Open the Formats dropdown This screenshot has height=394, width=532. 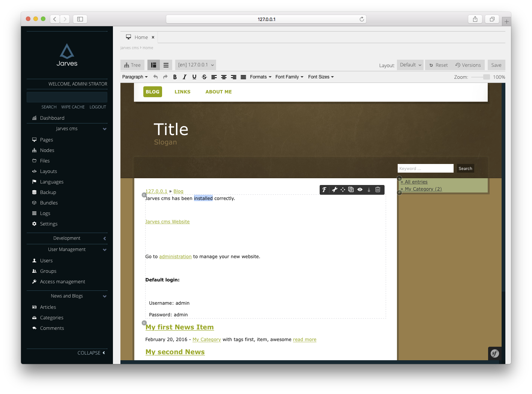point(261,77)
